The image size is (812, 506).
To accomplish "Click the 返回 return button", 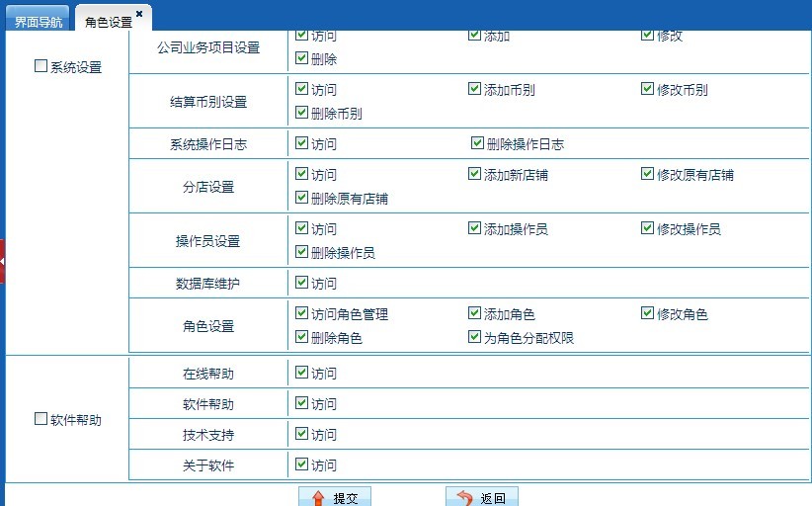I will click(482, 498).
